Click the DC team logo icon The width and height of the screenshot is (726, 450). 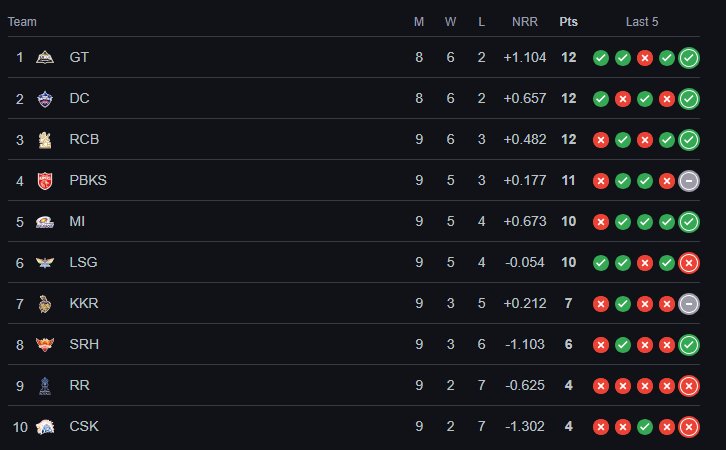[x=45, y=99]
